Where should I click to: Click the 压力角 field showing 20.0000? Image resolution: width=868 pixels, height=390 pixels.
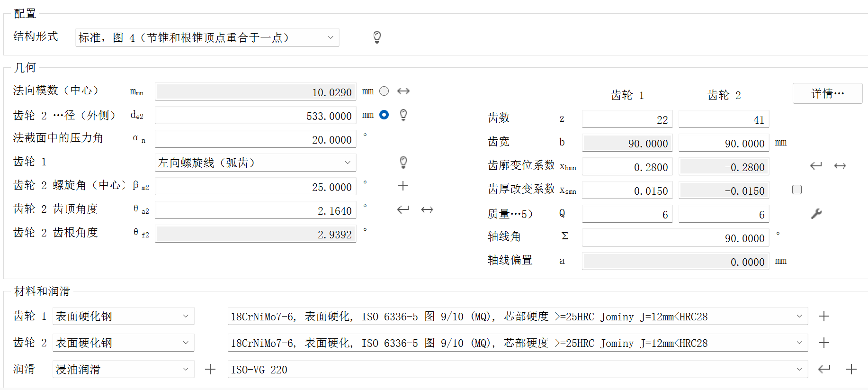256,139
